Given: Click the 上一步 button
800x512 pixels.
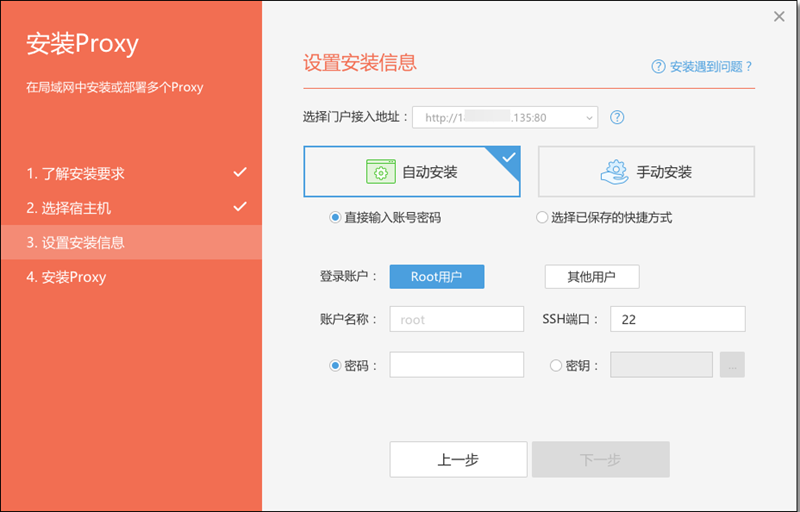Looking at the screenshot, I should (x=458, y=460).
